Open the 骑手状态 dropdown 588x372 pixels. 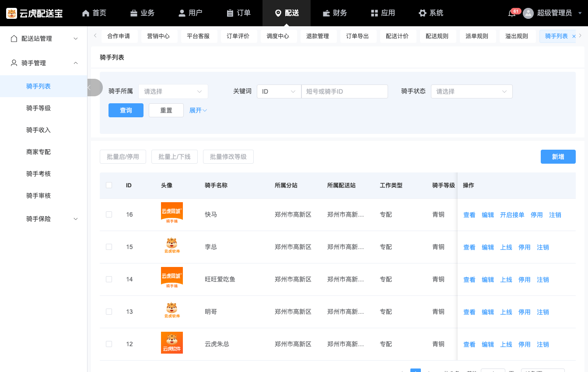(x=472, y=91)
